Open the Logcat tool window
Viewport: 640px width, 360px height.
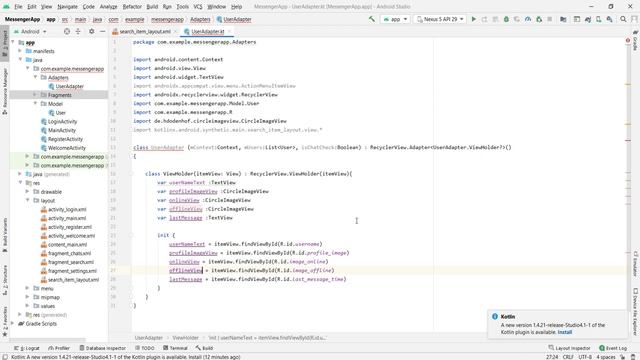pyautogui.click(x=27, y=348)
